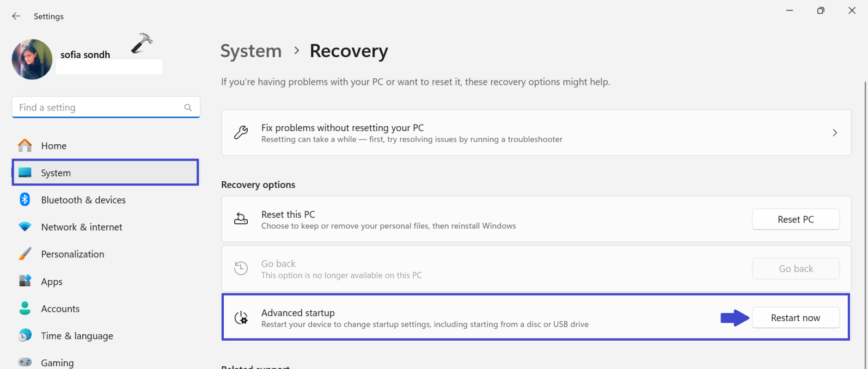
Task: Restore down the Settings window
Action: click(821, 11)
